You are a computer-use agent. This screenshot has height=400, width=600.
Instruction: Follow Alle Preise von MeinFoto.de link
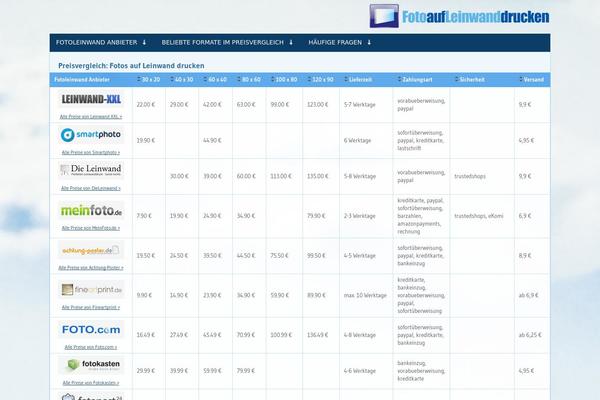coord(91,228)
